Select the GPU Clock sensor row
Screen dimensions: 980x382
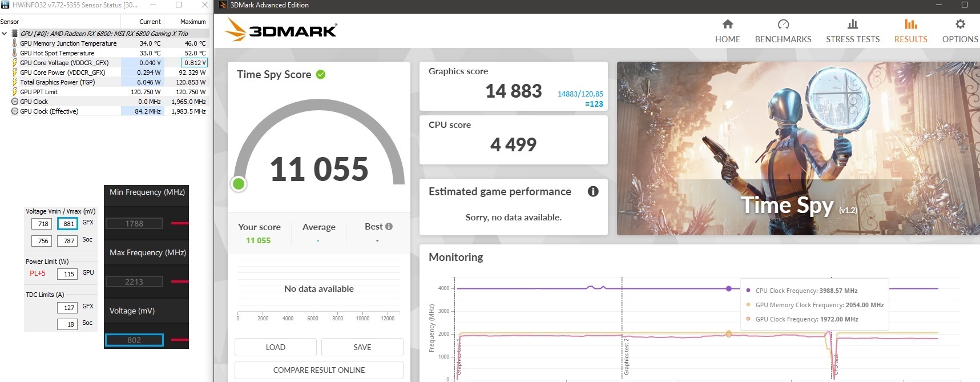coord(104,102)
